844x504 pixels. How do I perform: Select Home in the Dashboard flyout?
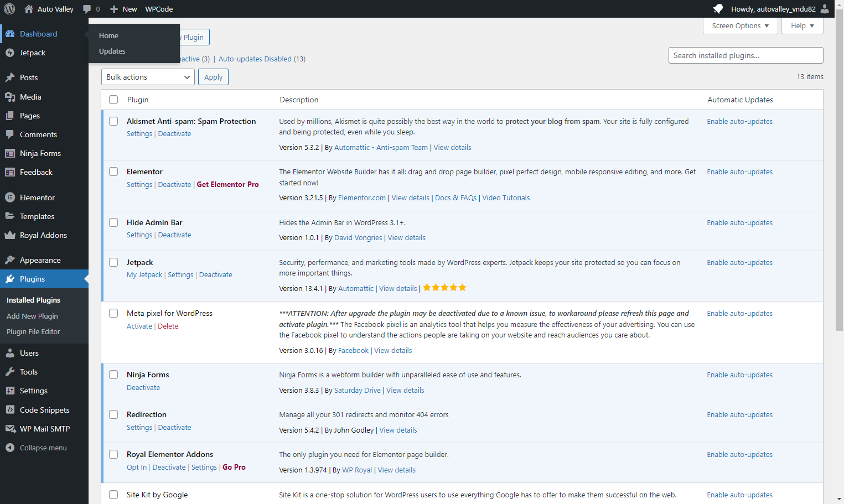(x=108, y=35)
